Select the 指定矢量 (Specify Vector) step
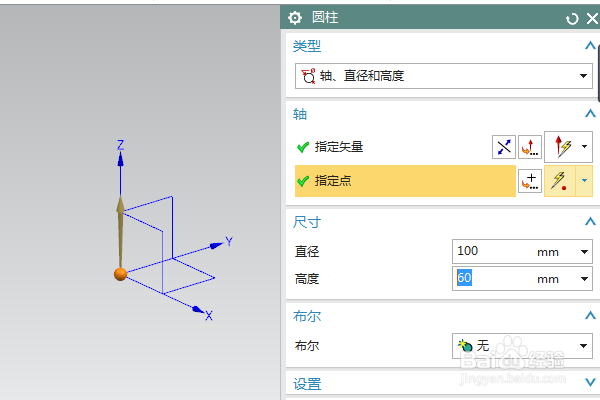The width and height of the screenshot is (600, 400). (339, 147)
